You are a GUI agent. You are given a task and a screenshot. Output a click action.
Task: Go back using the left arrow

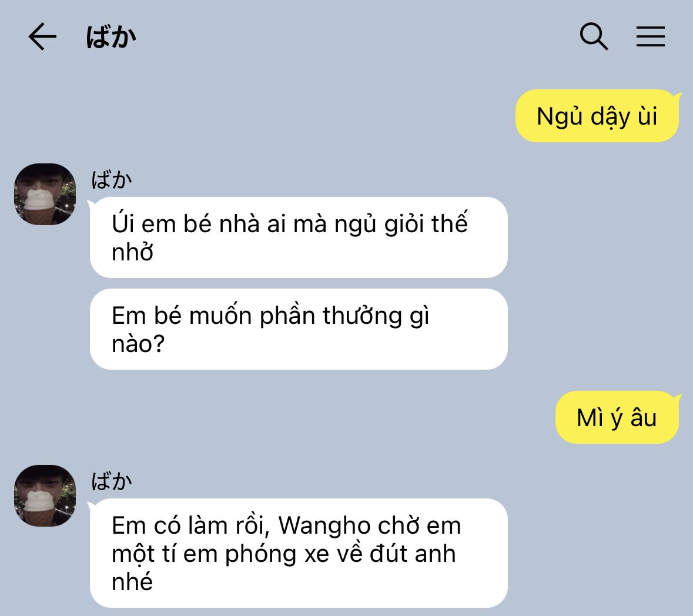[x=42, y=36]
